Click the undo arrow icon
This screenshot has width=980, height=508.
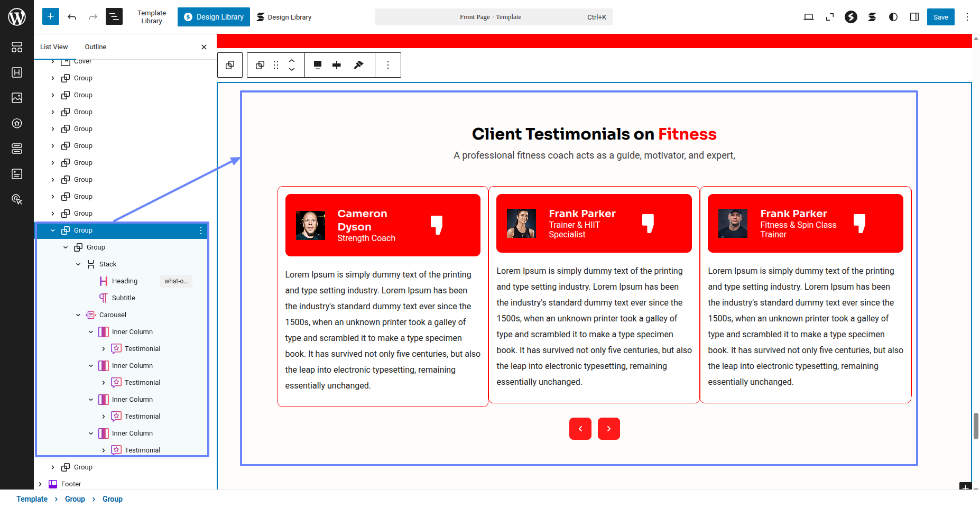72,17
